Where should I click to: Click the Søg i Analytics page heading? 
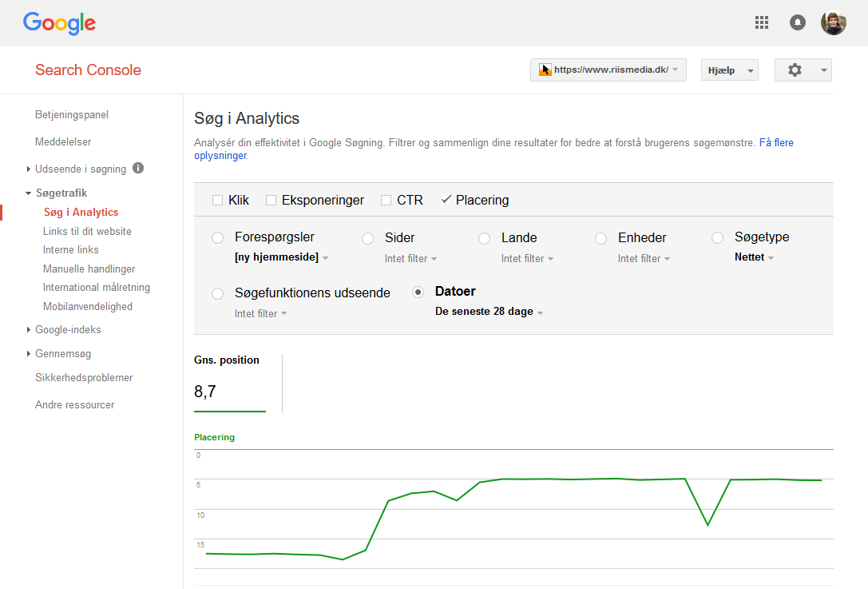pyautogui.click(x=246, y=118)
